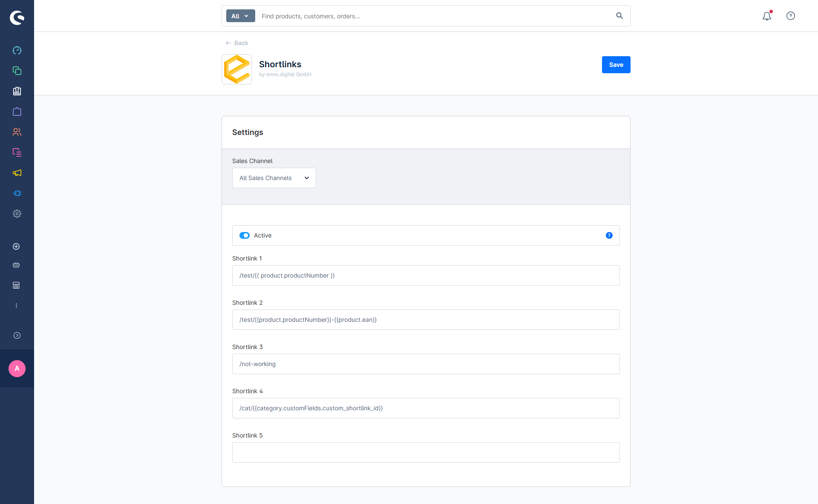This screenshot has width=818, height=504.
Task: Open the All search filter dropdown
Action: pos(240,16)
